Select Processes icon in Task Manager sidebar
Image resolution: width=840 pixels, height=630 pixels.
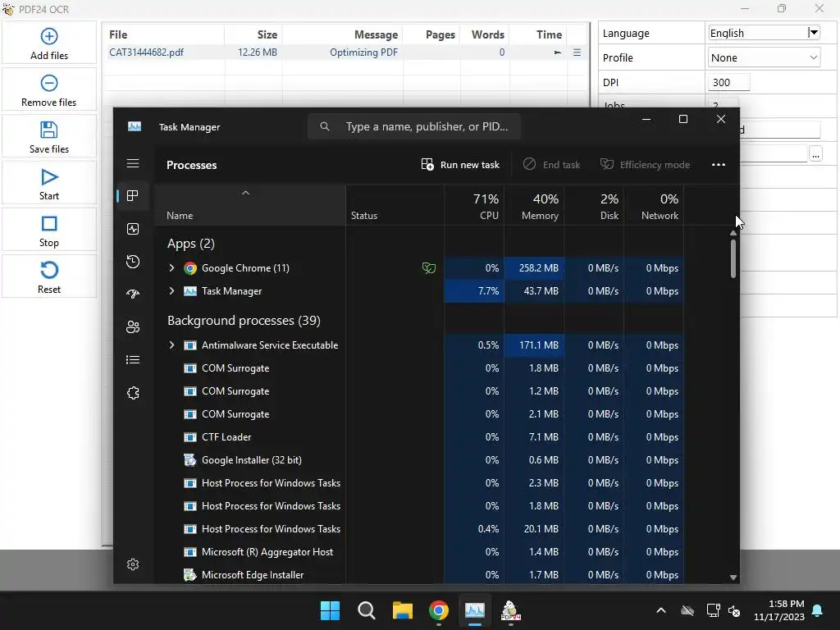pos(133,195)
